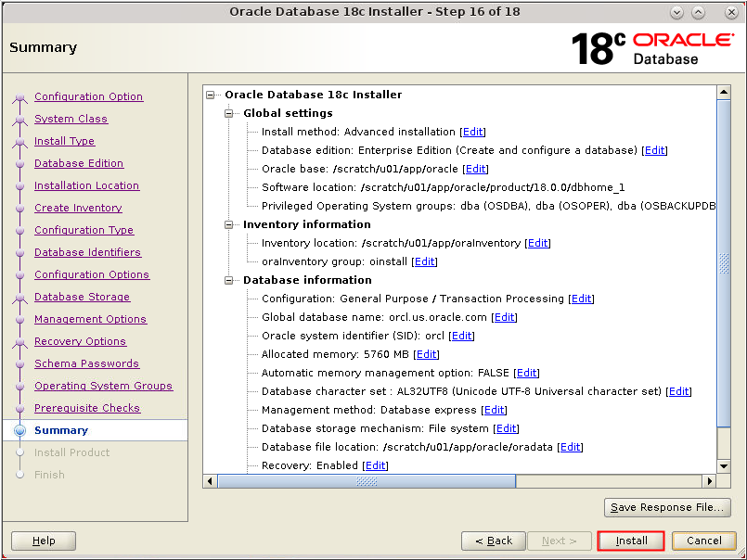Edit the Database storage mechanism
The image size is (747, 560).
coord(506,429)
